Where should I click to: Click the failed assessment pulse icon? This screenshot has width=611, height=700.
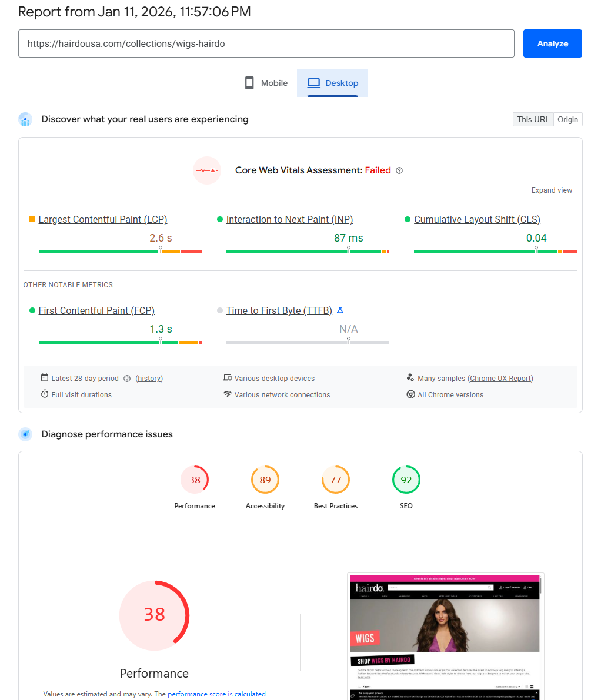[x=207, y=170]
